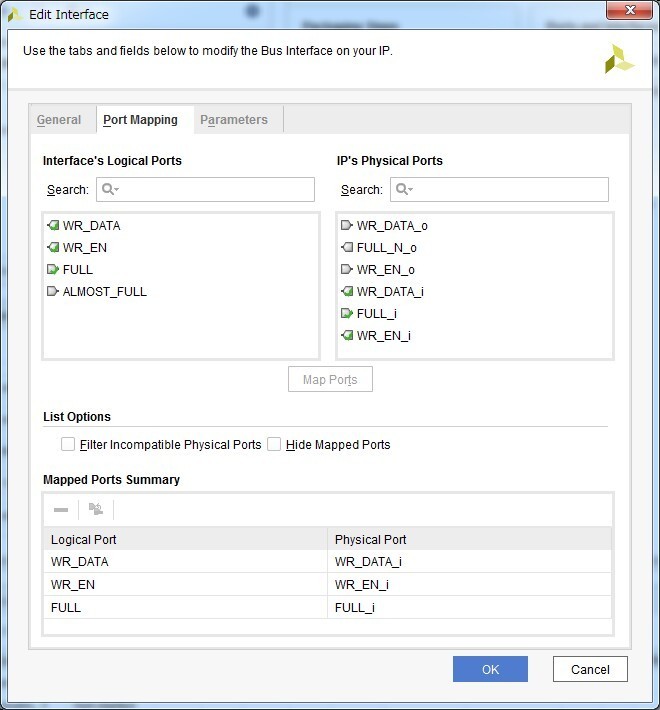Open physical ports search options dropdown

tap(405, 189)
